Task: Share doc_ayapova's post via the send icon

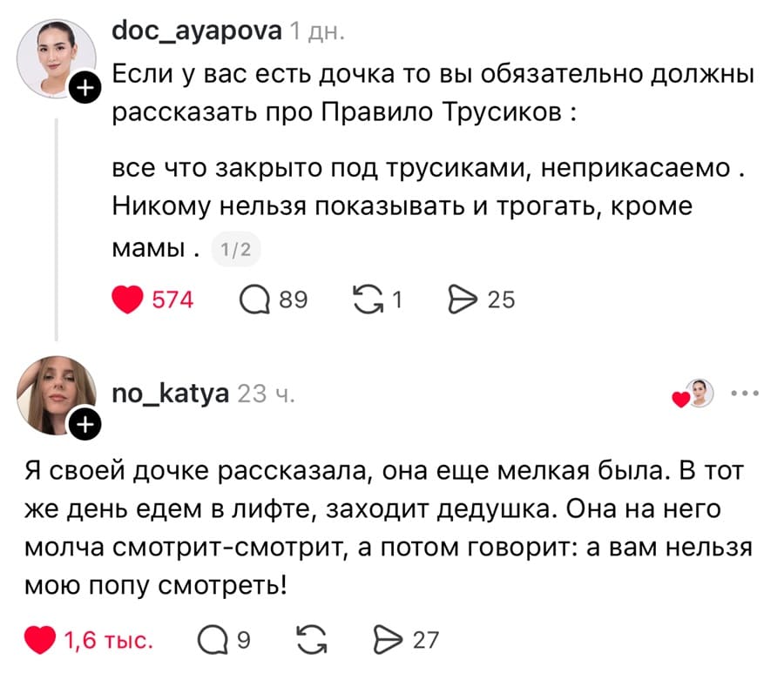Action: (463, 299)
